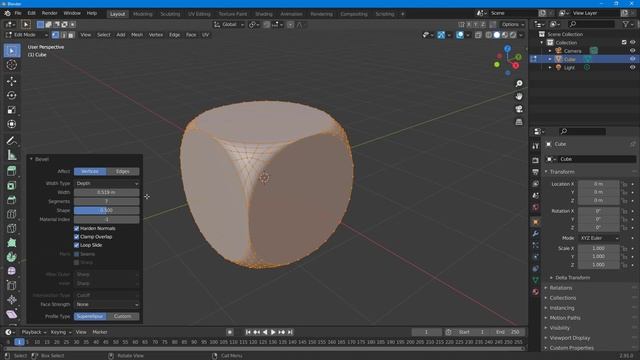The width and height of the screenshot is (640, 360).
Task: Toggle camera view icon in viewport
Action: coord(519,109)
